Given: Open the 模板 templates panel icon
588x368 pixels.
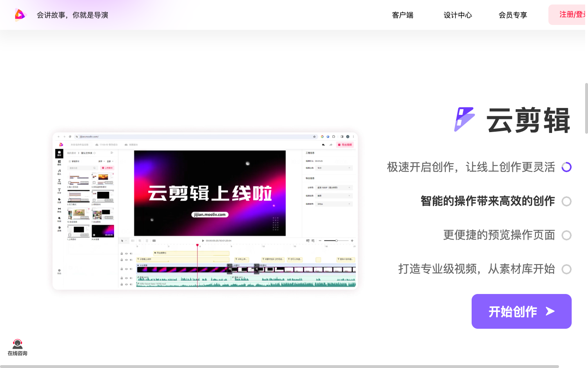Looking at the screenshot, I should (59, 162).
